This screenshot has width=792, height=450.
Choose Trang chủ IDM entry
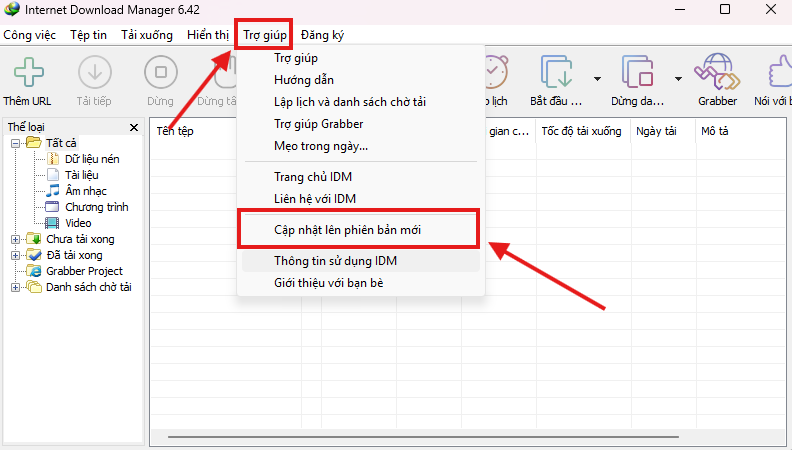361,177
